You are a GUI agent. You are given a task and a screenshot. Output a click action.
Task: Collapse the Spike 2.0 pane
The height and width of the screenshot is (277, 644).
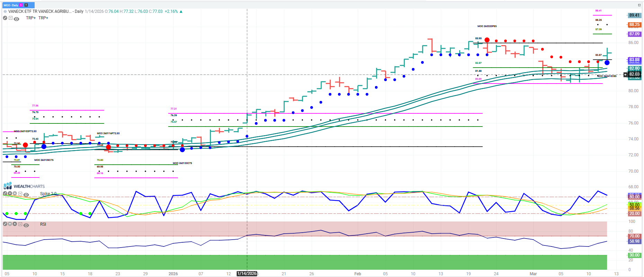coord(20,194)
